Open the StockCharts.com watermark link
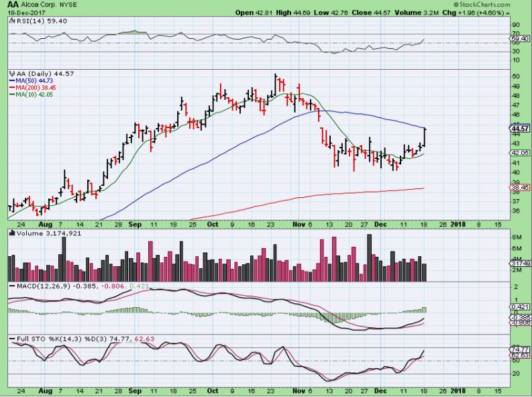Screen dimensions: 532x397 click(x=482, y=5)
